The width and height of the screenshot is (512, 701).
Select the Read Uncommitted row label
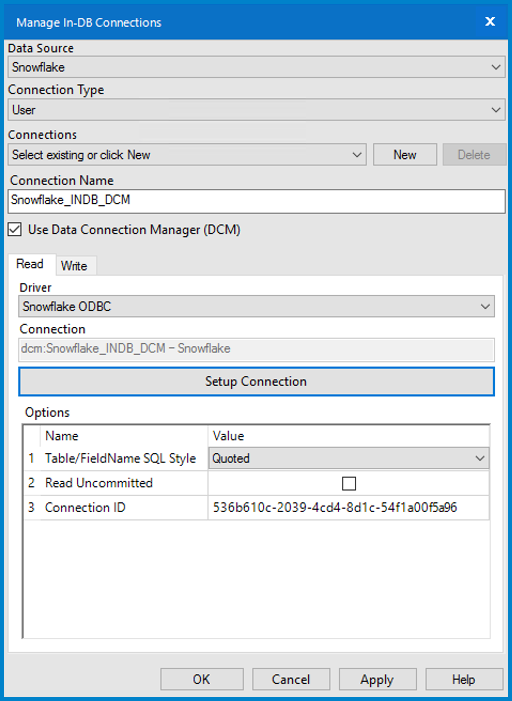[99, 483]
